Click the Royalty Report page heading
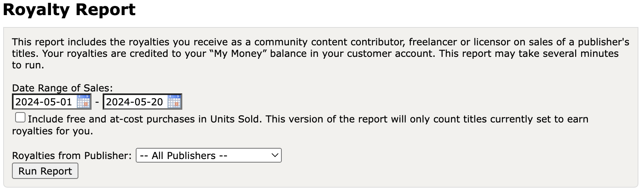The image size is (644, 194). coord(69,10)
